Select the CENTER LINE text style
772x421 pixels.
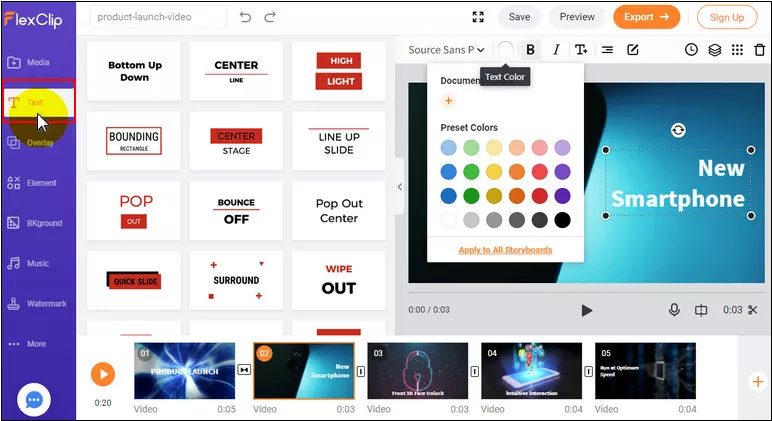click(x=236, y=71)
